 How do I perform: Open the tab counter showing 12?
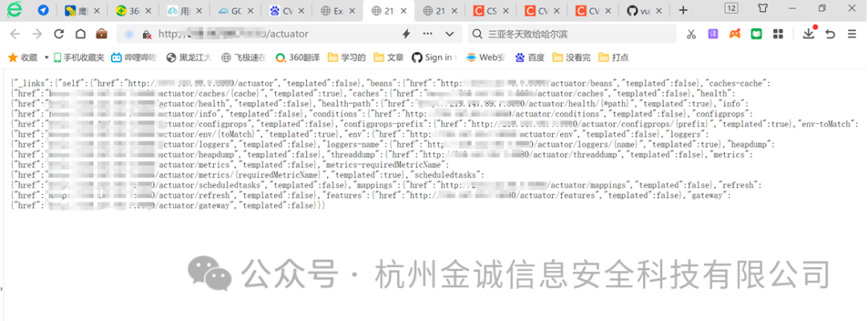click(731, 8)
